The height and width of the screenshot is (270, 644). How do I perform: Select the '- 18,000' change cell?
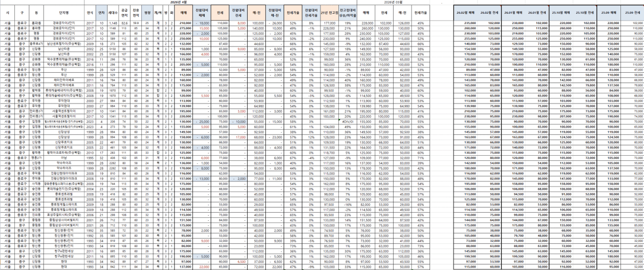click(x=202, y=23)
